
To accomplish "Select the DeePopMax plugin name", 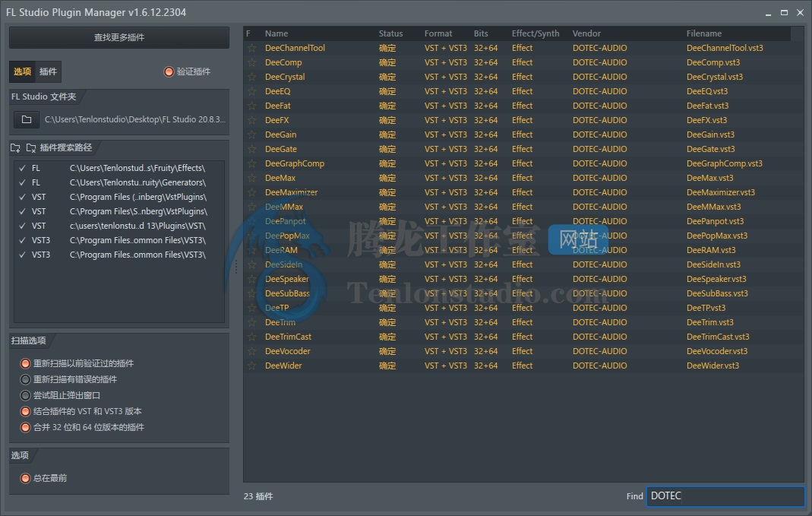I will pos(287,236).
